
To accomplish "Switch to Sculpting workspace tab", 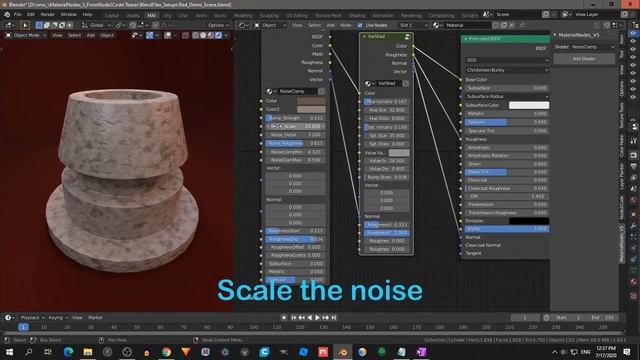I will (x=269, y=16).
